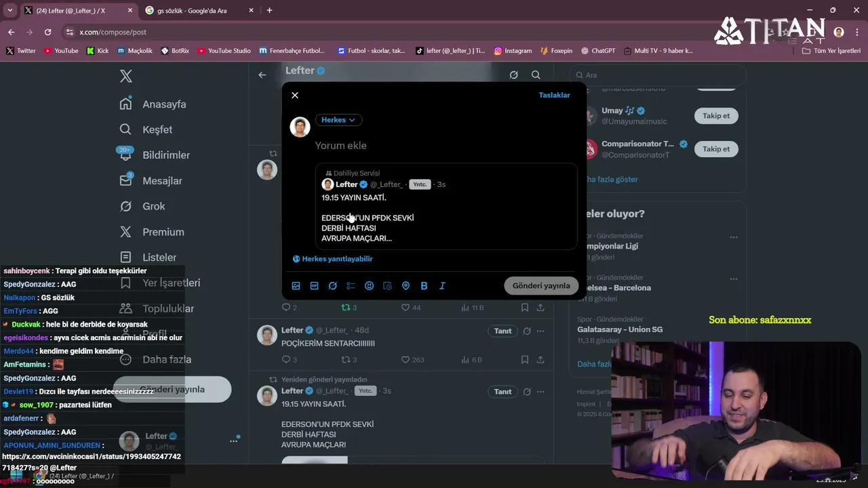Click the Ara search field
The height and width of the screenshot is (488, 868).
[x=658, y=75]
